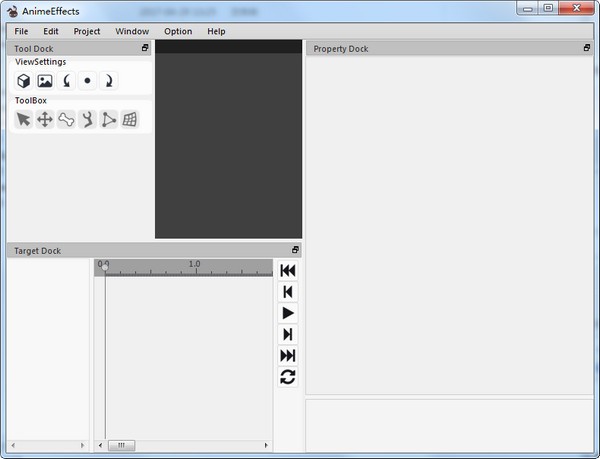Jump to the first frame
The image size is (600, 459).
(x=288, y=271)
